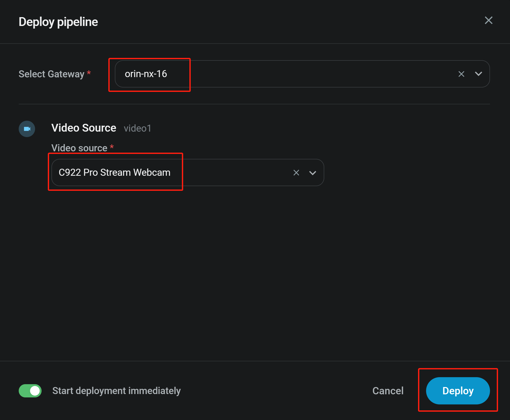Viewport: 510px width, 420px height.
Task: Clear the selected orin-nx-16 gateway
Action: 461,74
